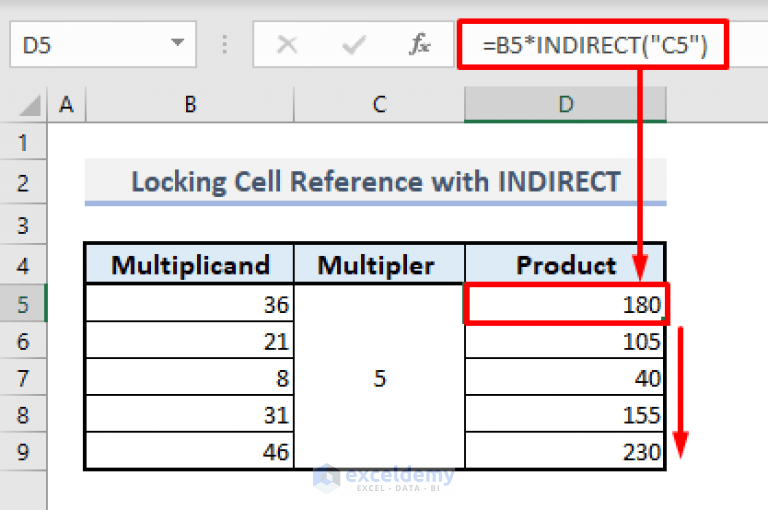This screenshot has width=768, height=510.
Task: Click the Select All corner triangle
Action: pyautogui.click(x=29, y=105)
